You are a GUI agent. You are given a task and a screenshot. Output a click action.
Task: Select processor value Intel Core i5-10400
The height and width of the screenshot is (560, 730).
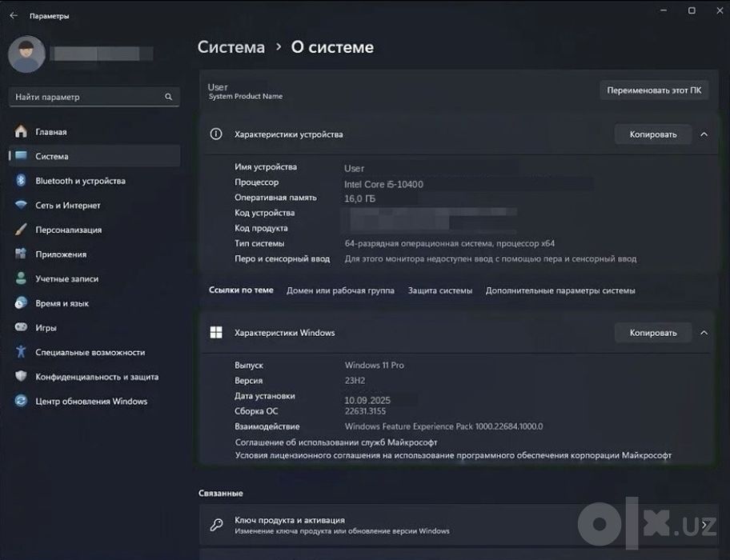383,184
